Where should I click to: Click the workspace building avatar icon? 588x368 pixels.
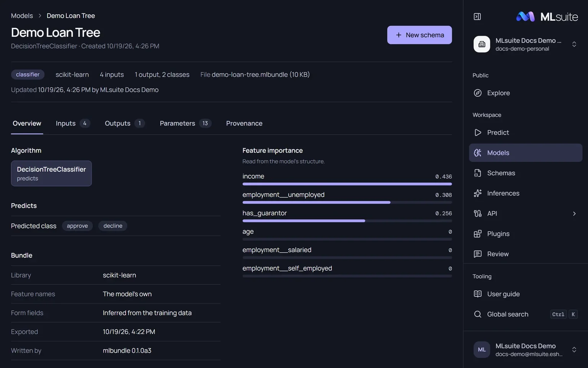click(482, 44)
